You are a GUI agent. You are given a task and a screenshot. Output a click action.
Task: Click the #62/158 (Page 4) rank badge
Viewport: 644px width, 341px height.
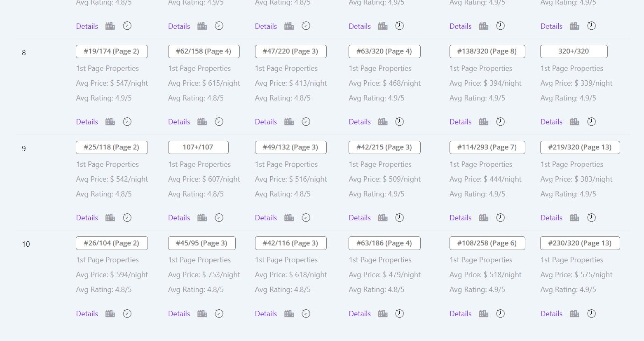204,51
